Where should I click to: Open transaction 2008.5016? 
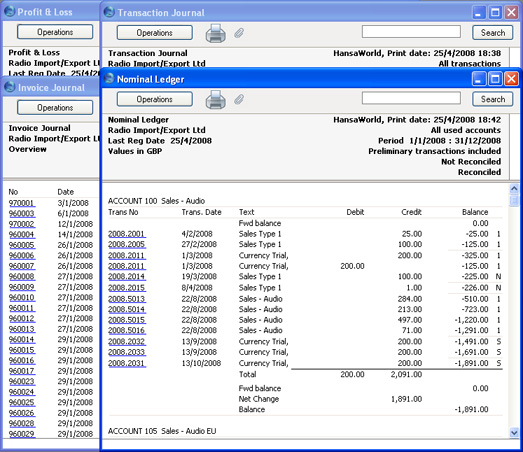127,330
